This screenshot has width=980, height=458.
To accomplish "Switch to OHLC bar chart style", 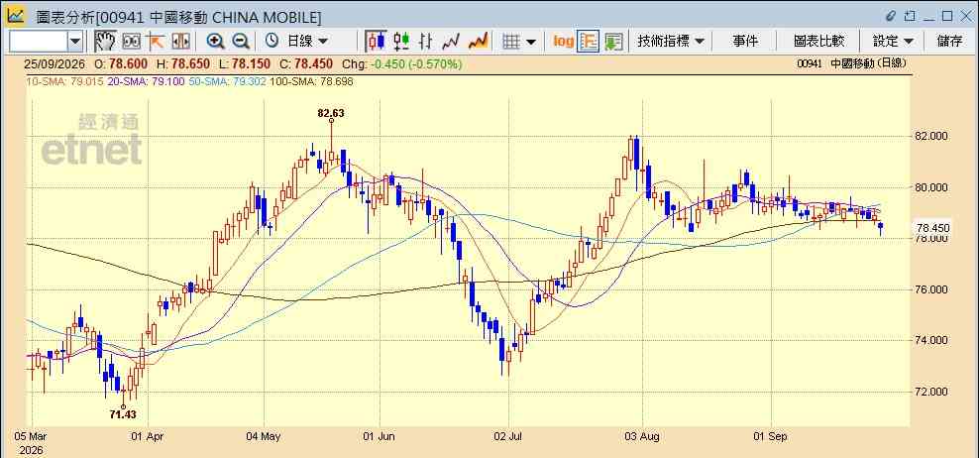I will pos(426,42).
